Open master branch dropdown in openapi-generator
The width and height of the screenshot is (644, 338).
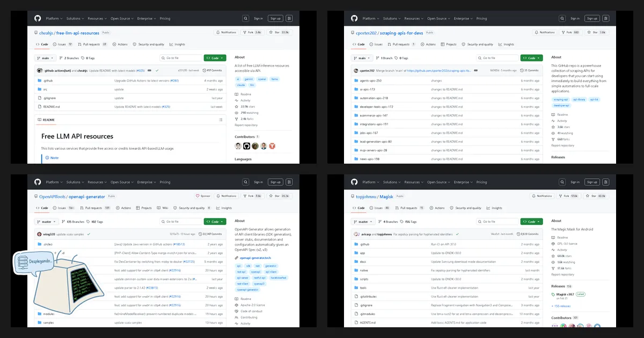pos(47,222)
